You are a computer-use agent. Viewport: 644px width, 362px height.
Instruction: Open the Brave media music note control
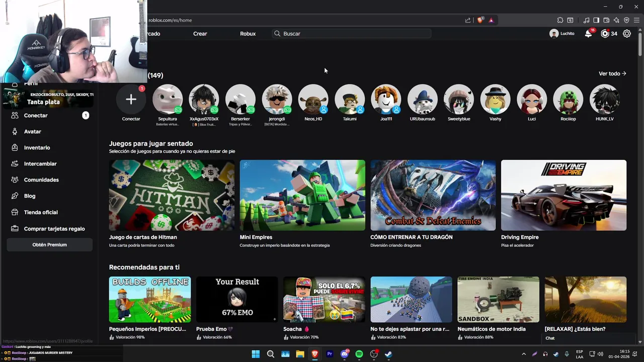586,20
